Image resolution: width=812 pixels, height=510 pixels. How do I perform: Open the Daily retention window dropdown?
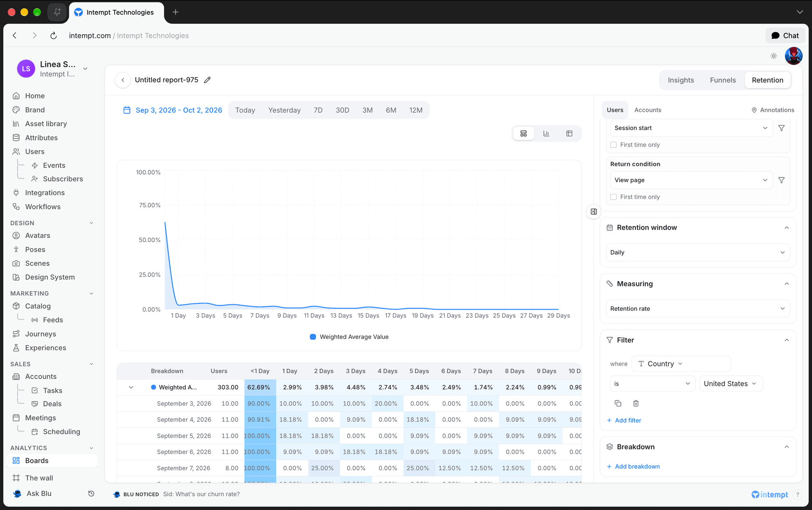(x=698, y=252)
